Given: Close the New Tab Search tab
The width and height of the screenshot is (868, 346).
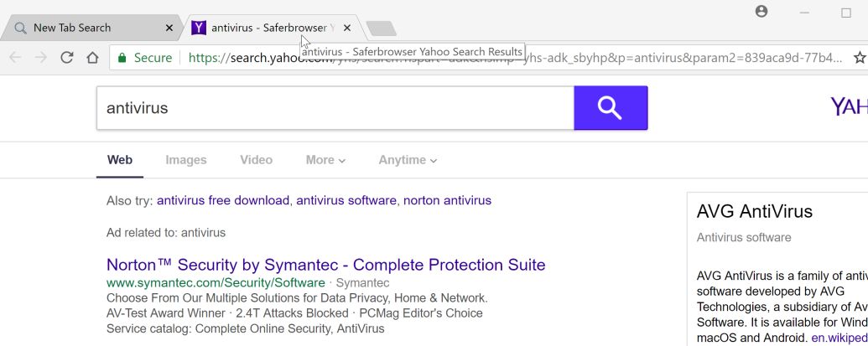Looking at the screenshot, I should [x=169, y=28].
